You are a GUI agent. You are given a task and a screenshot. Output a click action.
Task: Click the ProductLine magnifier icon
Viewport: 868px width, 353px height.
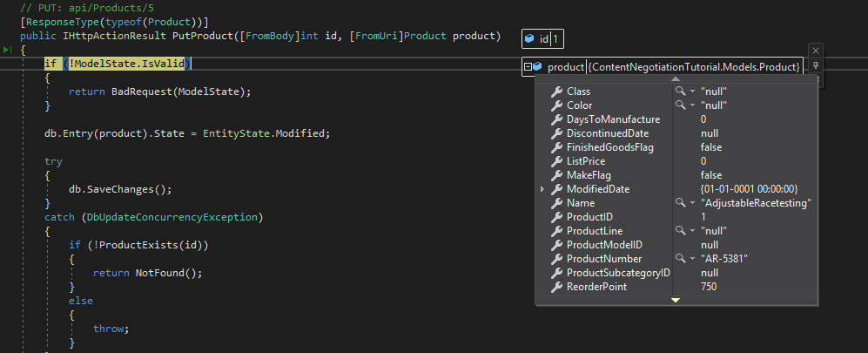coord(681,231)
